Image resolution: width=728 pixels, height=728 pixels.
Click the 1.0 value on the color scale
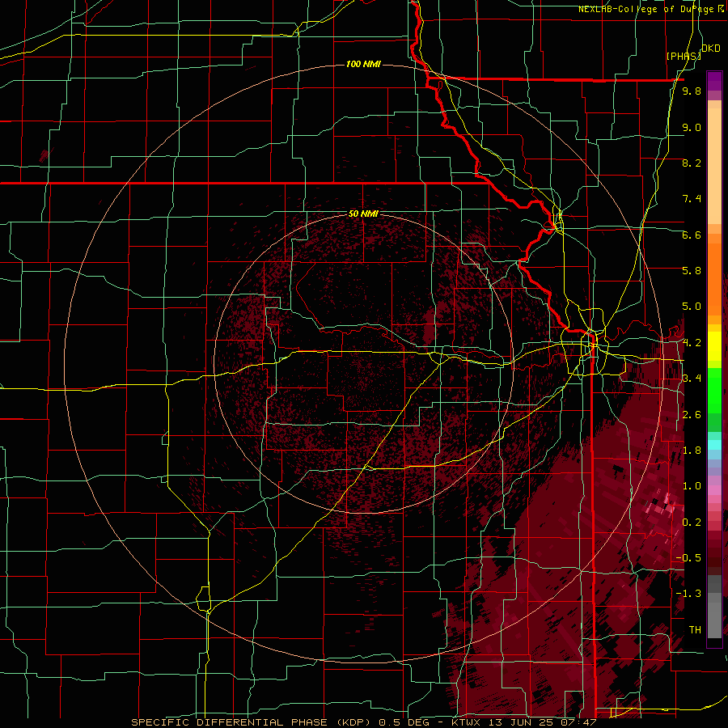click(x=692, y=486)
